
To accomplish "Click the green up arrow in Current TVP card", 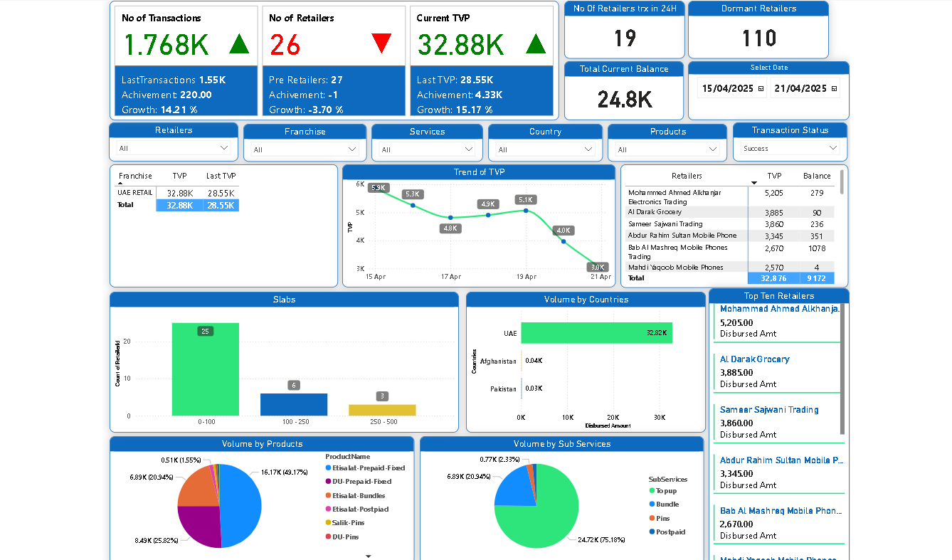I will (x=536, y=44).
